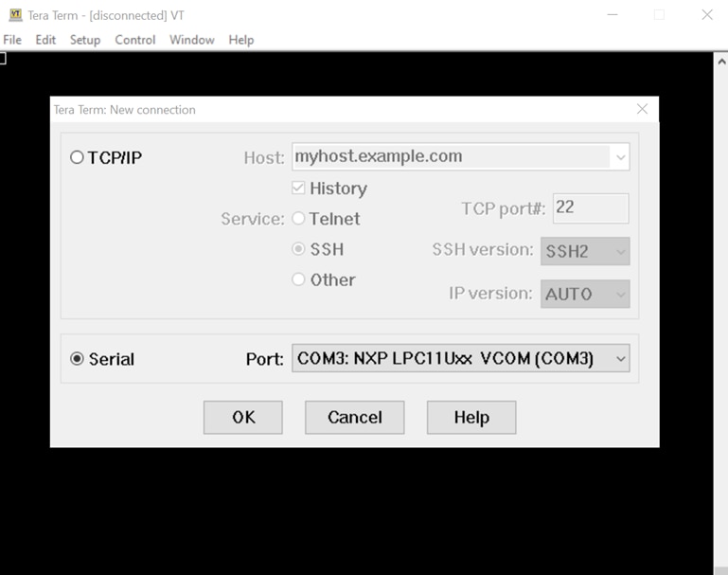The height and width of the screenshot is (575, 728).
Task: Open the serial Port COM3 dropdown
Action: point(461,358)
